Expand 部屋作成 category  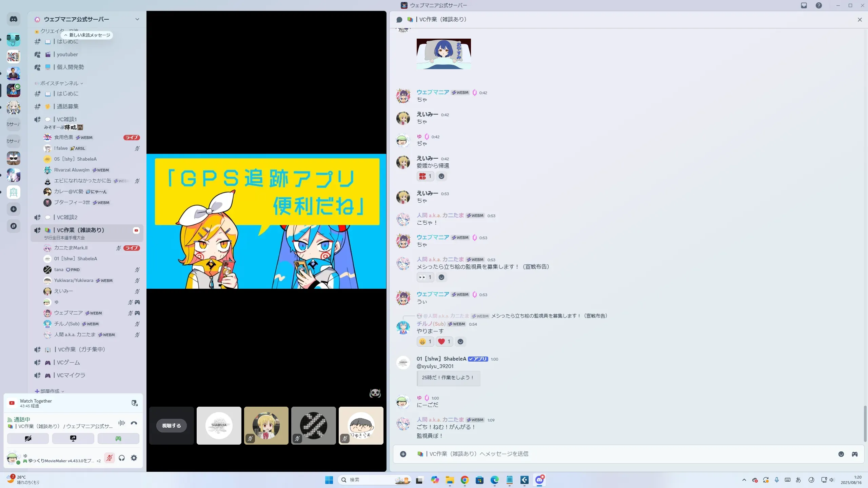coord(50,391)
